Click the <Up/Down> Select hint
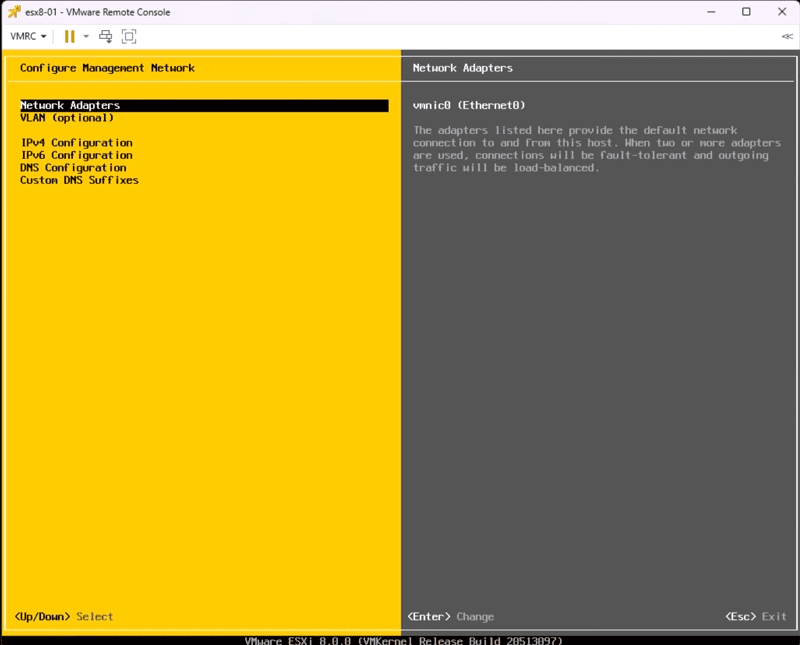 pyautogui.click(x=64, y=616)
